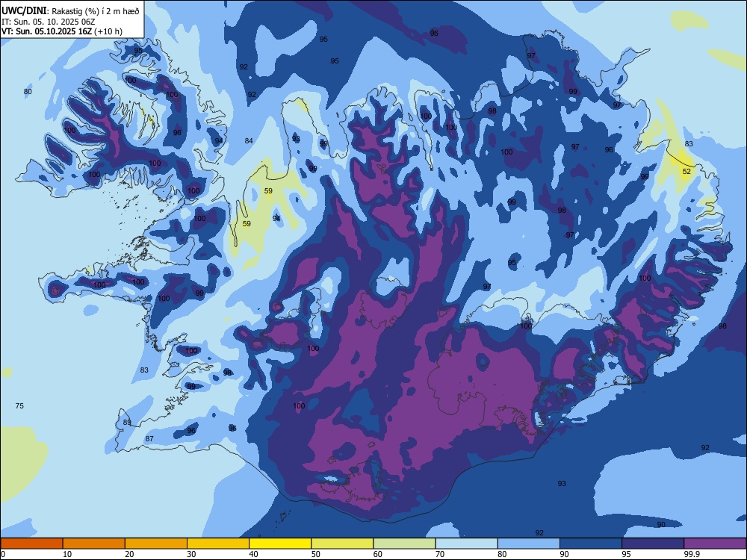This screenshot has height=560, width=747.
Task: Click the 'VT: Sun. 05.10.2025 16Z' line
Action: [46, 31]
